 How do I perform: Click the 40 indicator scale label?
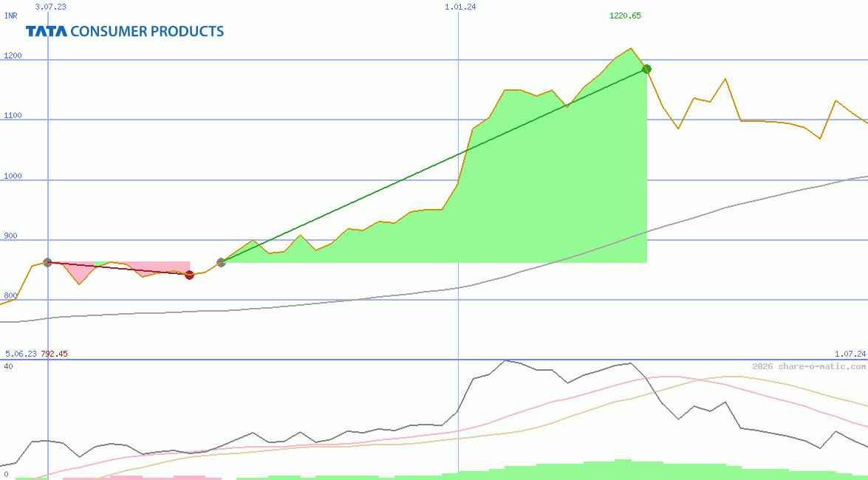tap(8, 366)
